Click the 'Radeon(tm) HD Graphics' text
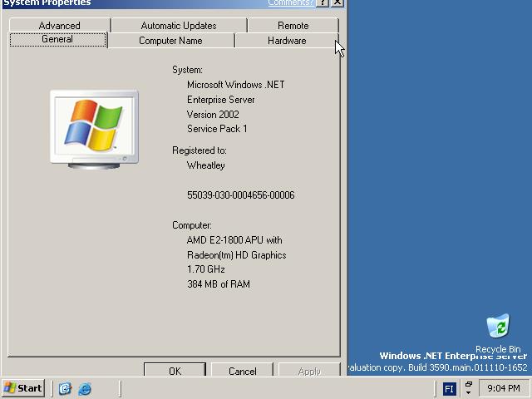The image size is (532, 399). click(236, 255)
